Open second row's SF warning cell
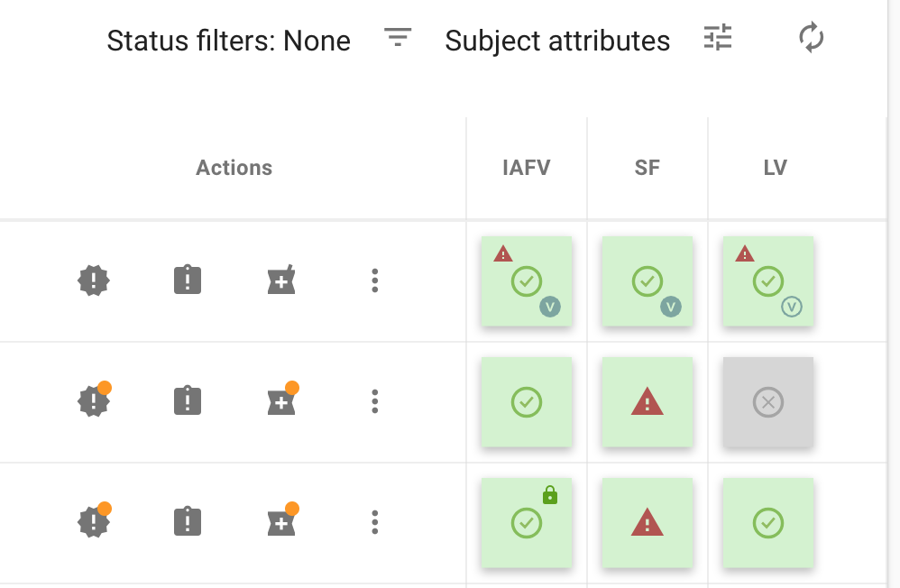900x588 pixels. click(x=647, y=402)
